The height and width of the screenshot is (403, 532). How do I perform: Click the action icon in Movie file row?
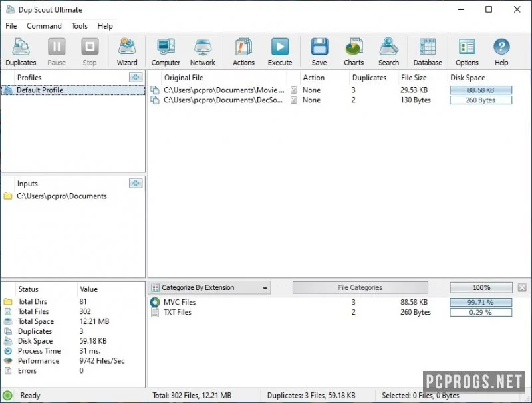pos(294,90)
